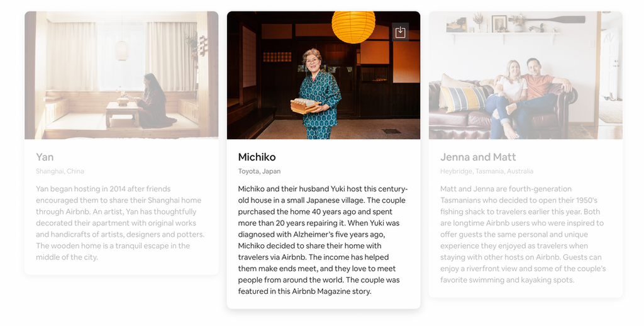Click the yellow paper lantern in photo
Image resolution: width=644 pixels, height=326 pixels.
pyautogui.click(x=353, y=26)
